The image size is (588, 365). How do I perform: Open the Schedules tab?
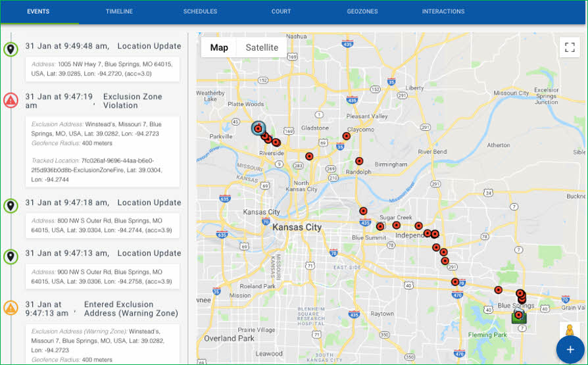coord(200,11)
